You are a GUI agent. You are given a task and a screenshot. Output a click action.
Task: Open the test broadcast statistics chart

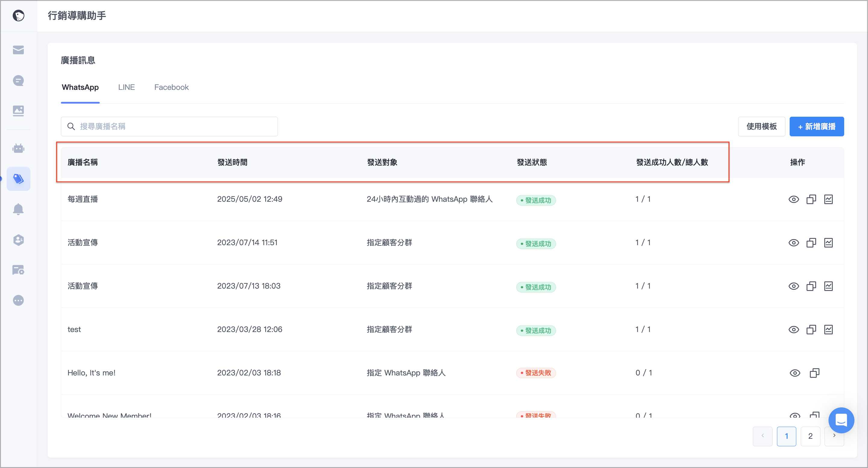(x=829, y=329)
